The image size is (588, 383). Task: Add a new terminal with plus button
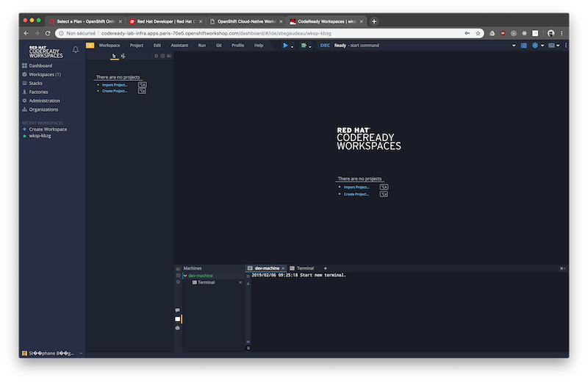coord(325,268)
